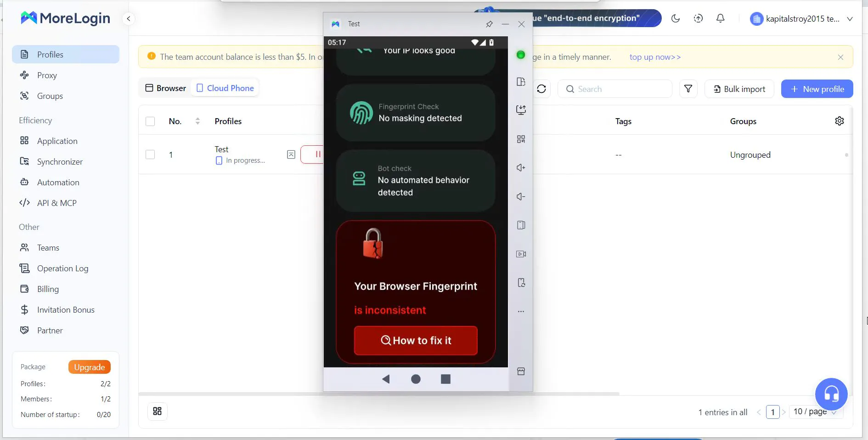Click the Teams people icon
868x440 pixels.
(x=24, y=247)
